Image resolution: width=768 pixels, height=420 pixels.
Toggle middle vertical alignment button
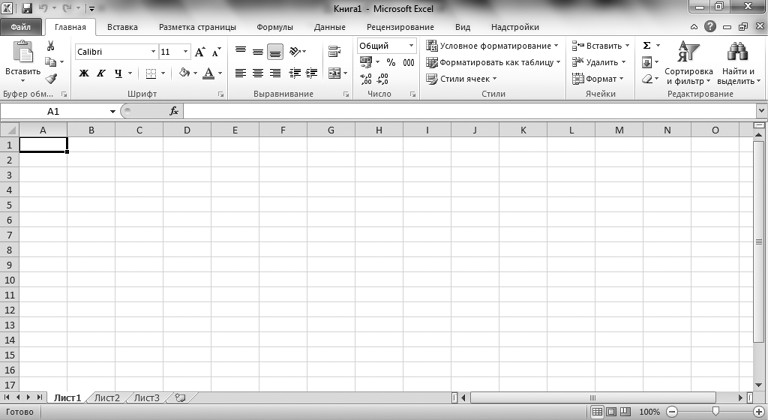257,51
